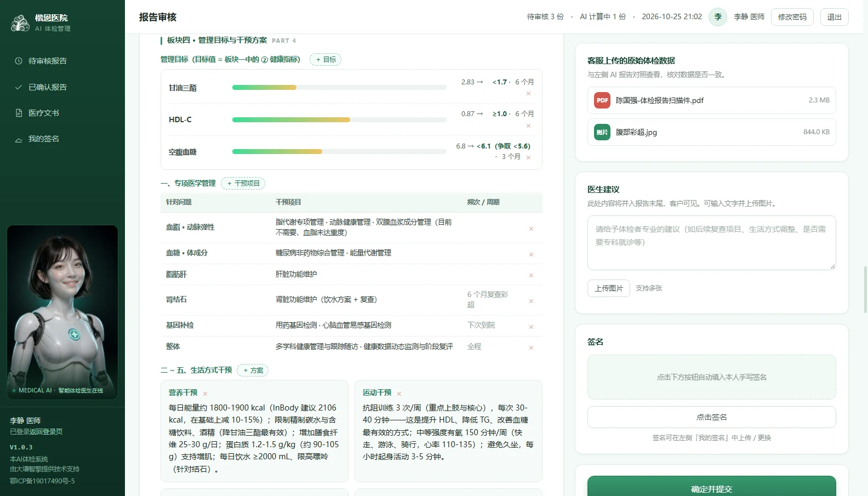Click the green 图片 file icon

tap(602, 132)
